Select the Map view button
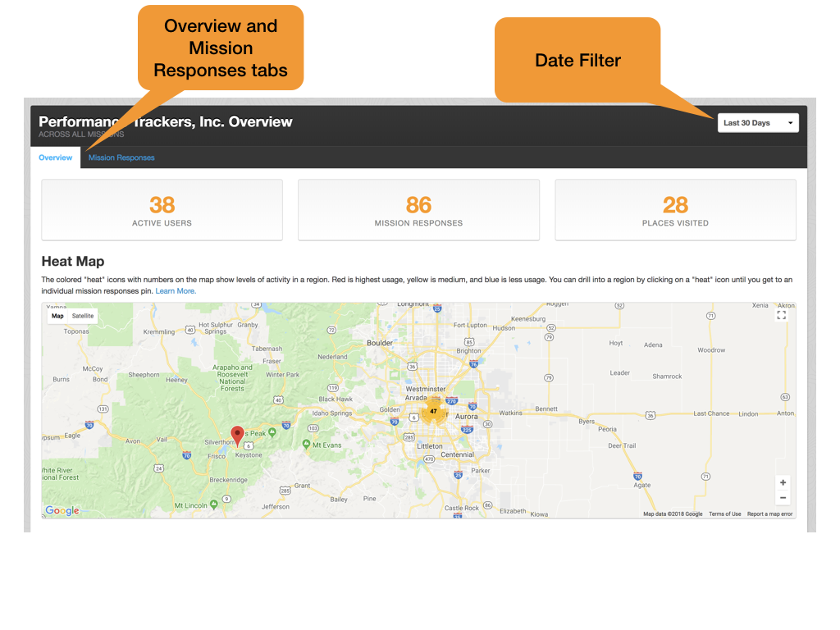The height and width of the screenshot is (630, 840). [x=57, y=316]
